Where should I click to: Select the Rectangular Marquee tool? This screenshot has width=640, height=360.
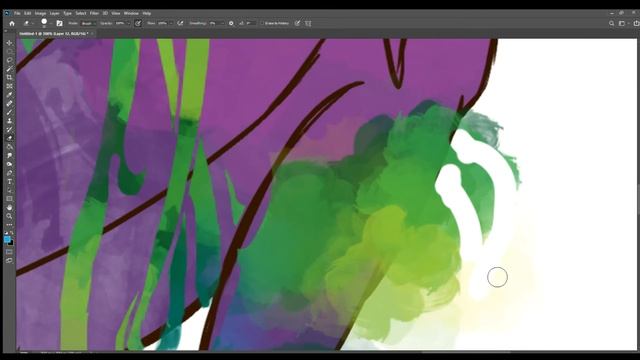(x=9, y=51)
